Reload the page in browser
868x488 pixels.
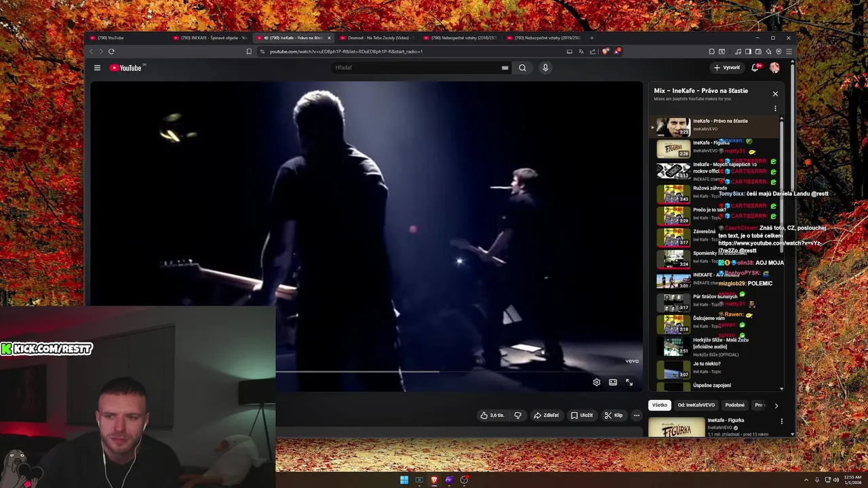point(111,52)
